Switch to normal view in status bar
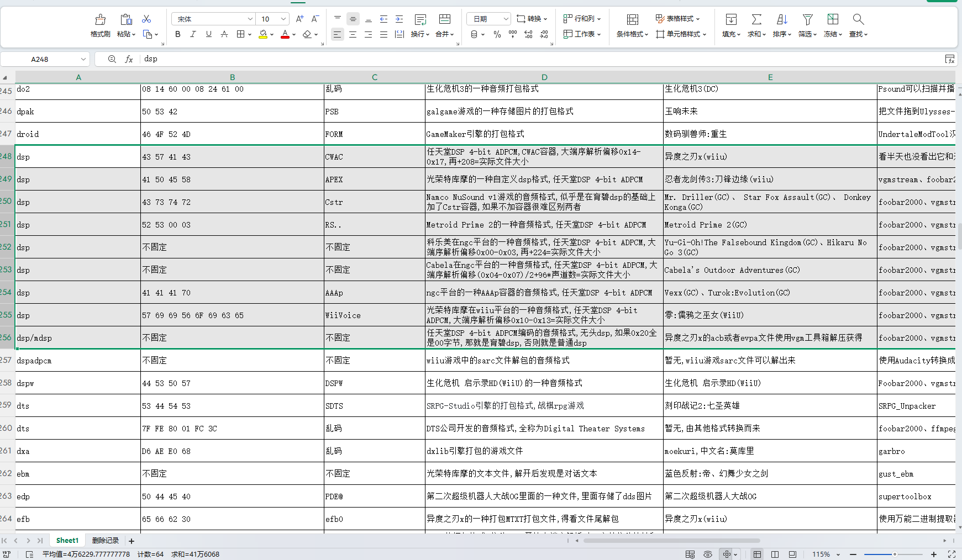 [757, 554]
